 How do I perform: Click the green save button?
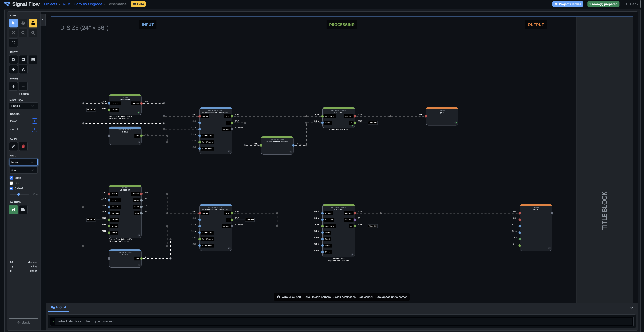point(14,210)
